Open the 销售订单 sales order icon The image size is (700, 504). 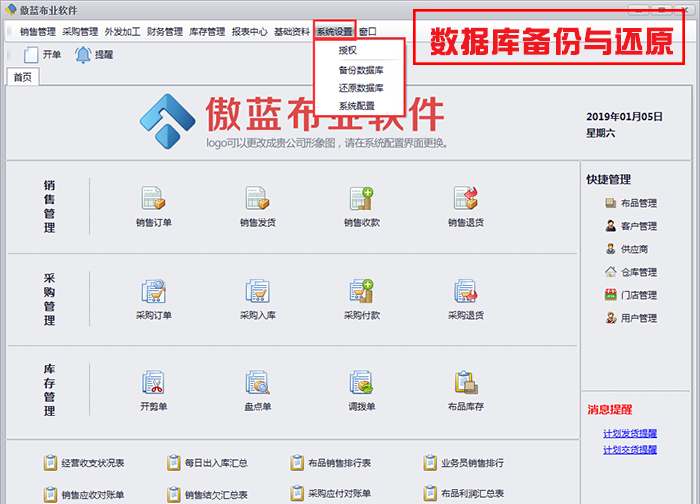(x=153, y=199)
